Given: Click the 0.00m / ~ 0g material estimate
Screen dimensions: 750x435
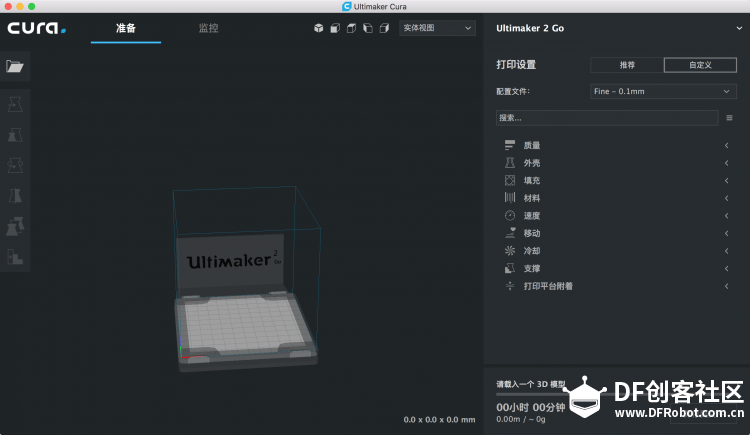Looking at the screenshot, I should [520, 419].
